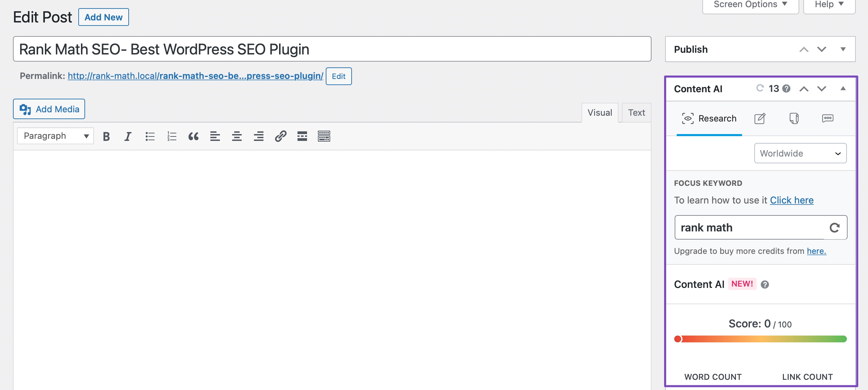Click the Add New button
The height and width of the screenshot is (390, 868).
103,17
